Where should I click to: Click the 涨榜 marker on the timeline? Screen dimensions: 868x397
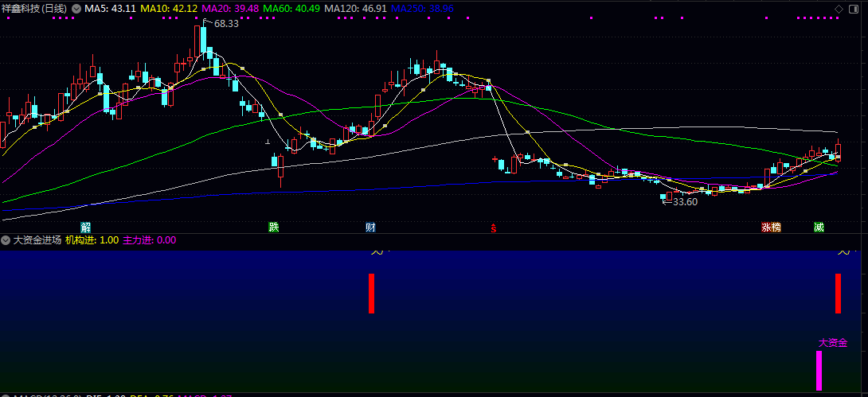point(771,228)
